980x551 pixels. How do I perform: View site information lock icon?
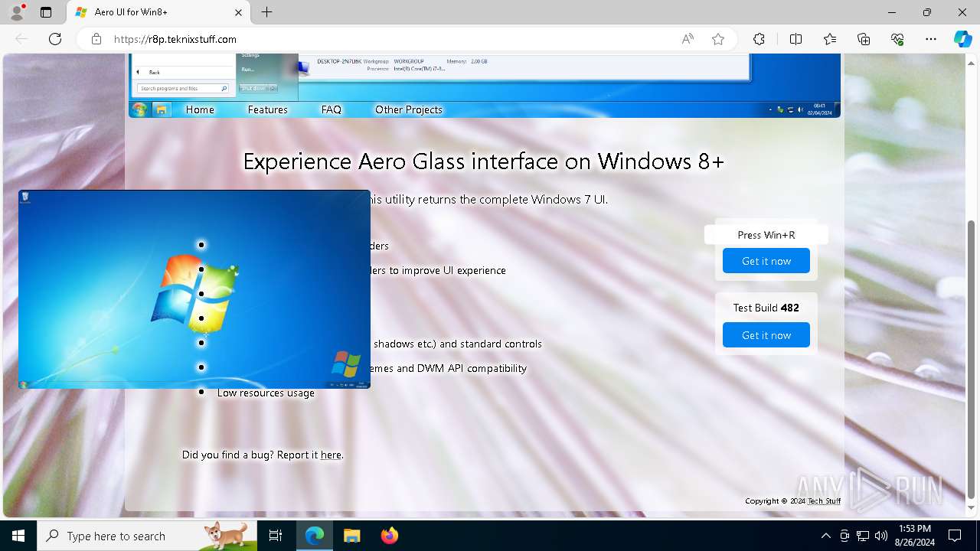tap(96, 39)
